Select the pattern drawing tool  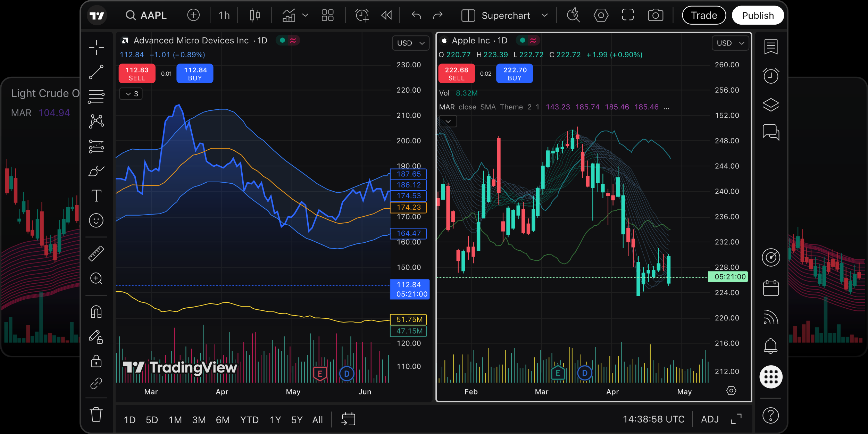pos(96,122)
